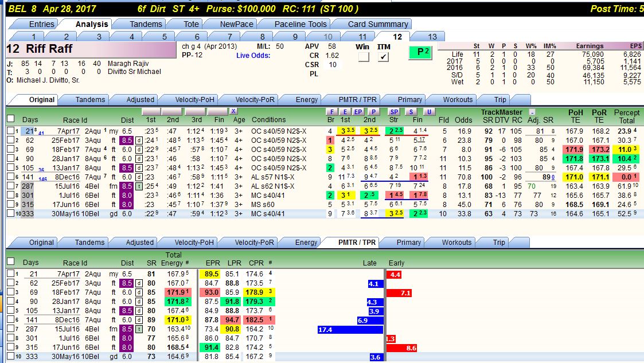The image size is (644, 363).
Task: Click the S running-style filter button
Action: point(411,112)
